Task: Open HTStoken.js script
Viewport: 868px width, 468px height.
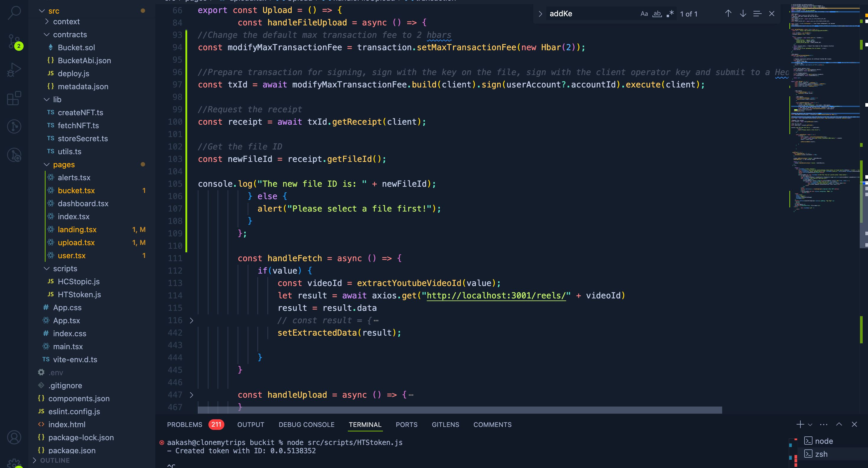Action: (79, 294)
